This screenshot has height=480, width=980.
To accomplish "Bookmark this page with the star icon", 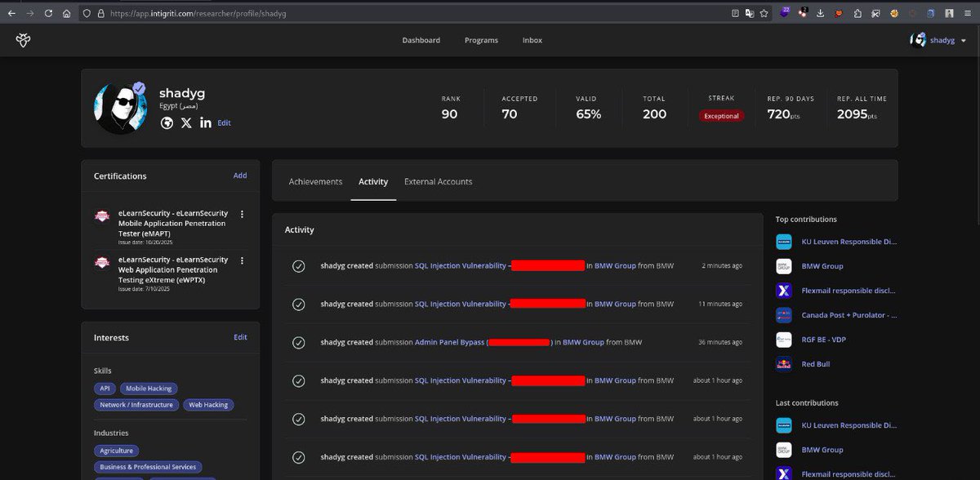I will click(x=764, y=13).
